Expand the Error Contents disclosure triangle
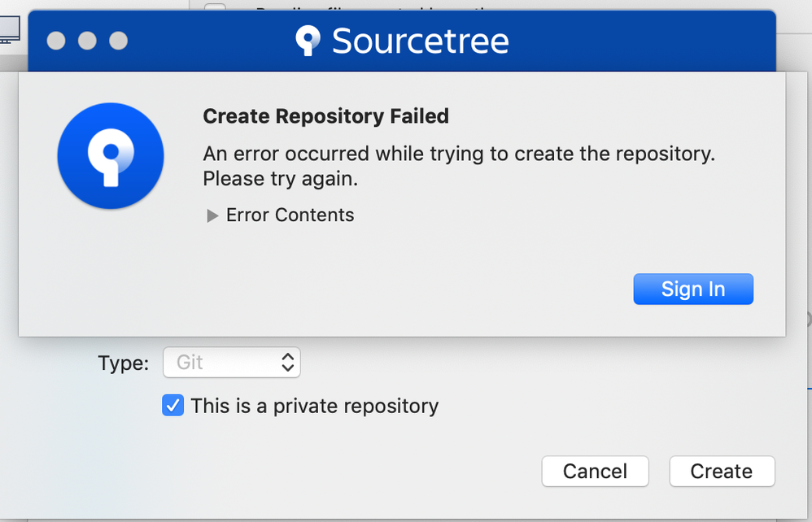The image size is (812, 522). coord(212,215)
